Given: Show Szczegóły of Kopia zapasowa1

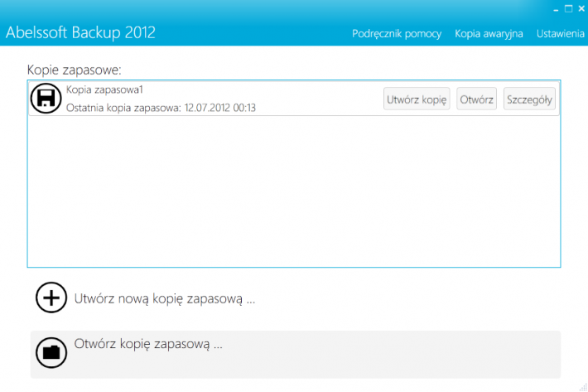Looking at the screenshot, I should pyautogui.click(x=529, y=99).
